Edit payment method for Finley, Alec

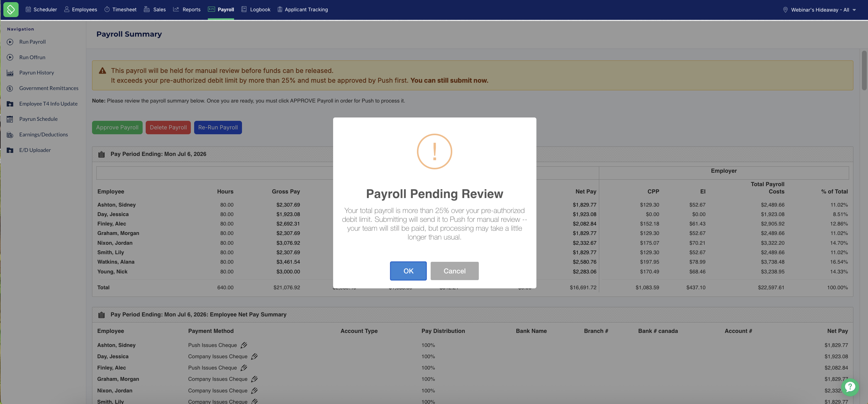click(244, 368)
